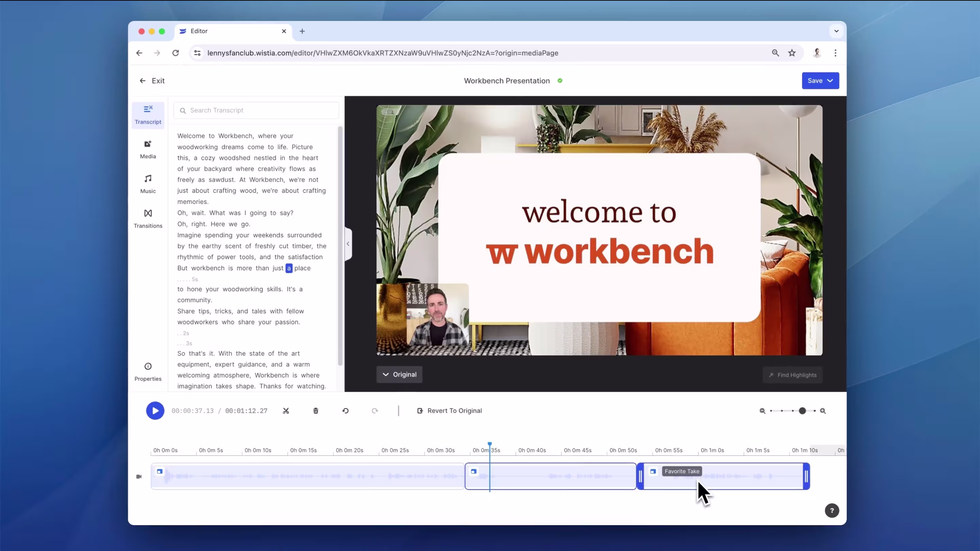
Task: Click the transcript scrollbar
Action: click(340, 246)
